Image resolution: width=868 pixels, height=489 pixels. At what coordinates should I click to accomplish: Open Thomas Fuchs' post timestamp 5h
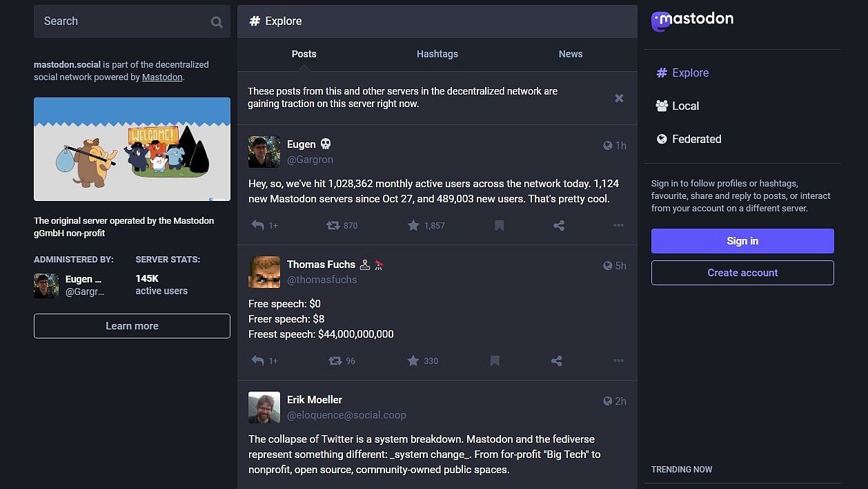(x=615, y=266)
